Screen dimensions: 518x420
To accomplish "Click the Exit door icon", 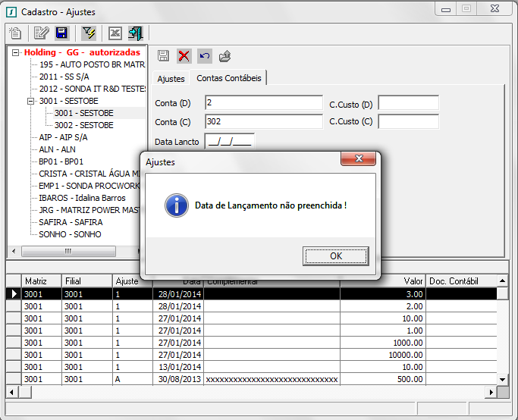I will point(135,33).
